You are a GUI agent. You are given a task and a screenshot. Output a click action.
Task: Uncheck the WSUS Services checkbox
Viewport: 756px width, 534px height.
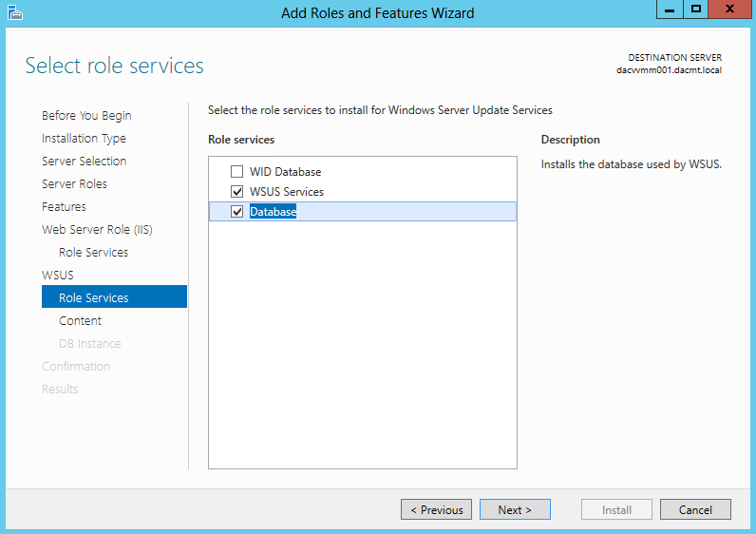coord(236,192)
